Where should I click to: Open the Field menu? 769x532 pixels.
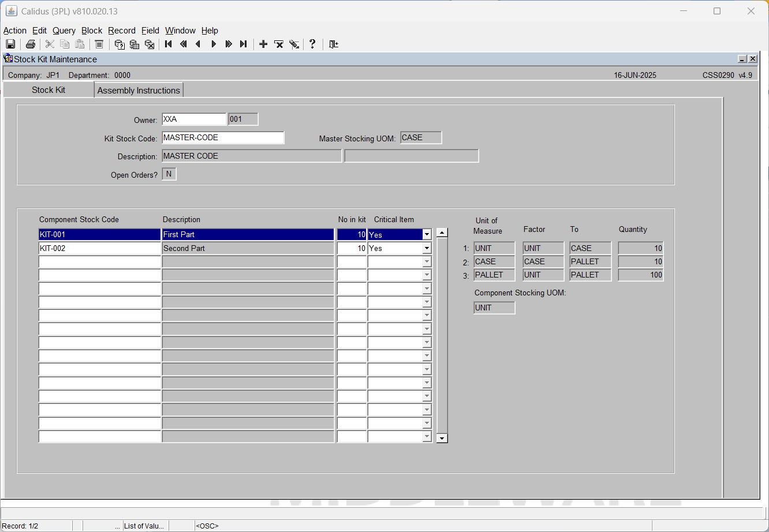[x=150, y=31]
